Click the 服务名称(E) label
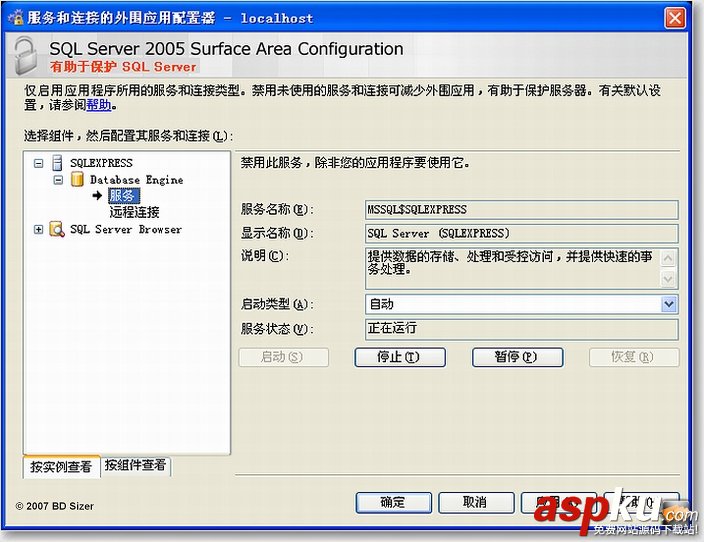 point(277,210)
